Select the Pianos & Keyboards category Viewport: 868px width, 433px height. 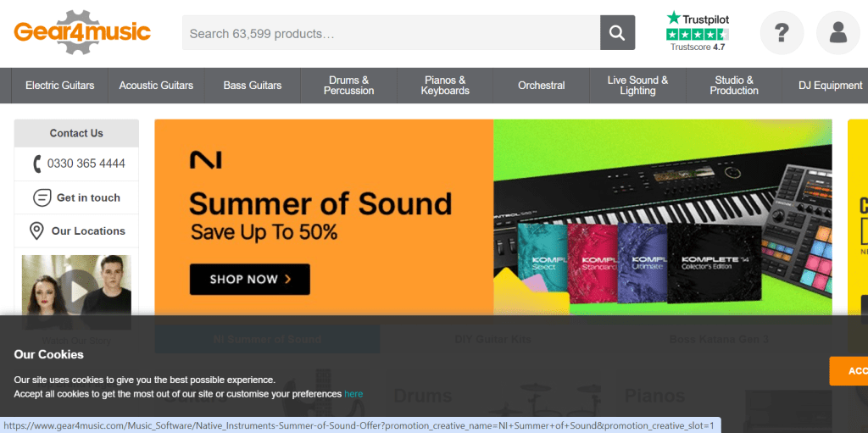coord(445,86)
